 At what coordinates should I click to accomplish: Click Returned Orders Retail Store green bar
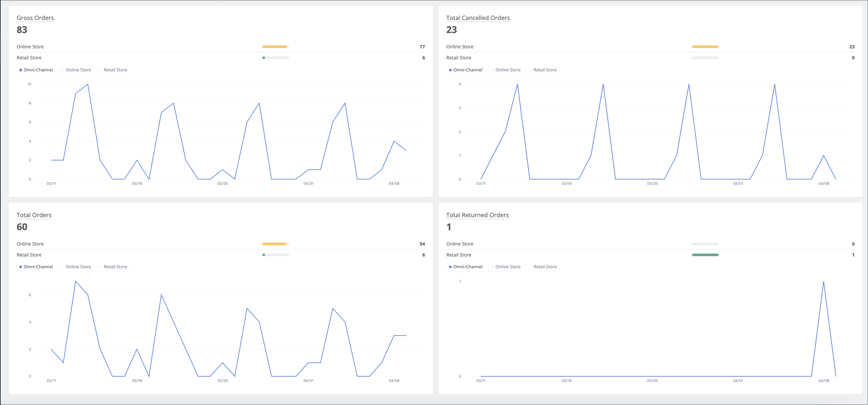click(705, 255)
